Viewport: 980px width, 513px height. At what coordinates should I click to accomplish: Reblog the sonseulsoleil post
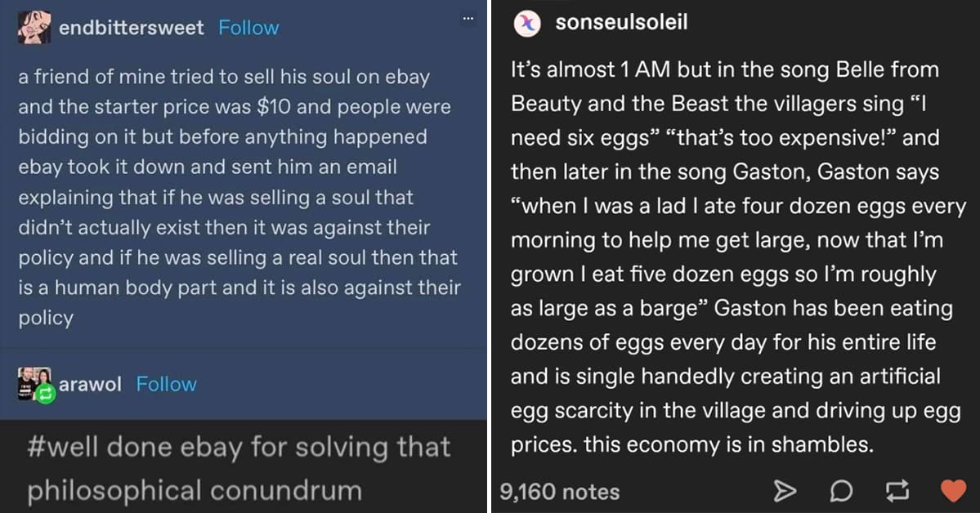pos(897,491)
